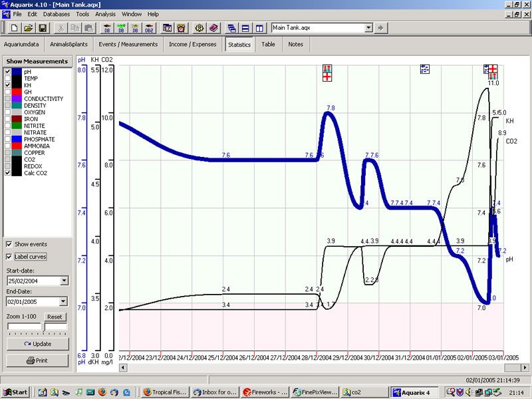
Task: Click the cut scissors toolbar icon
Action: [x=61, y=28]
